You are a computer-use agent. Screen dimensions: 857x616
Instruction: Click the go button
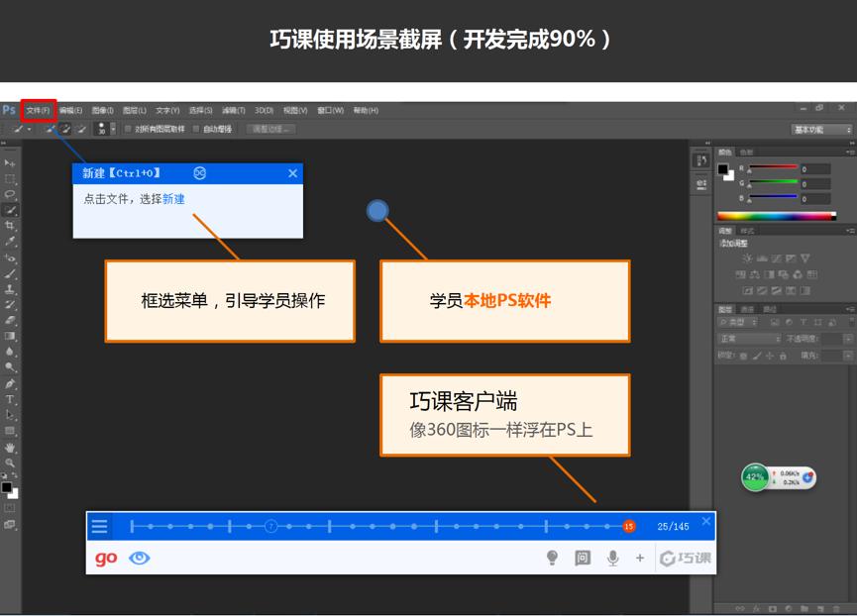[x=106, y=559]
